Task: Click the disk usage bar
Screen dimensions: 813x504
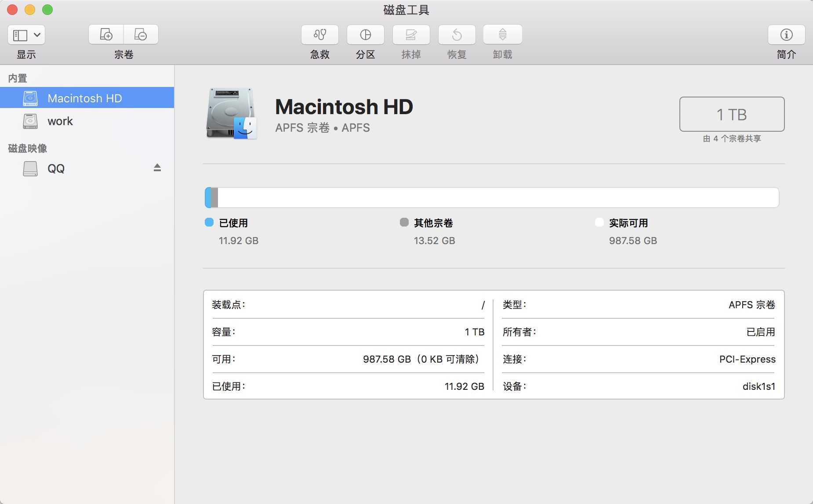Action: (x=492, y=198)
